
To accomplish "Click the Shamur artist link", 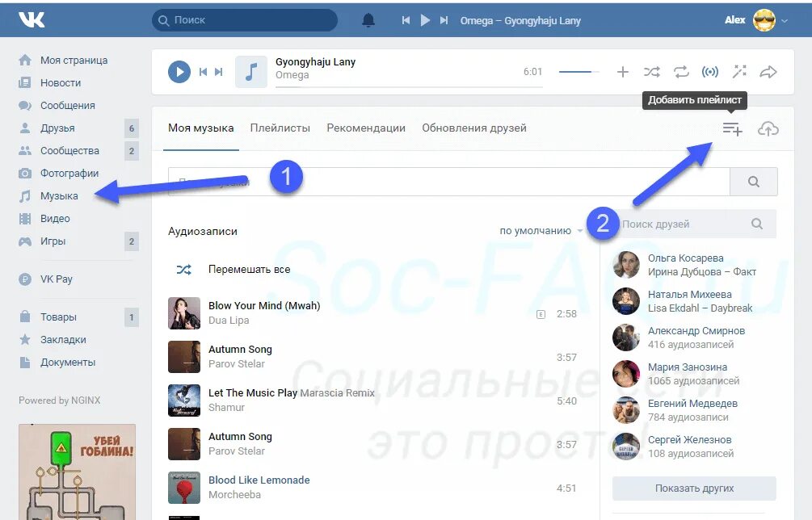I will [226, 407].
